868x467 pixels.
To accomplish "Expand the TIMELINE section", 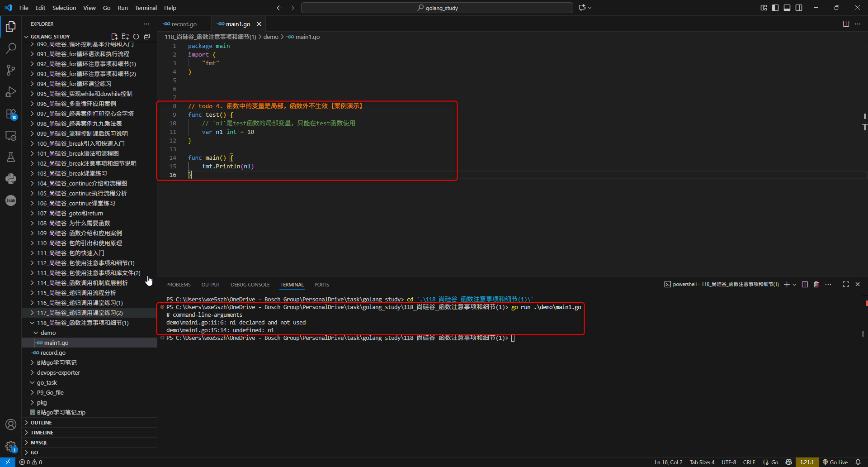I will click(x=90, y=433).
